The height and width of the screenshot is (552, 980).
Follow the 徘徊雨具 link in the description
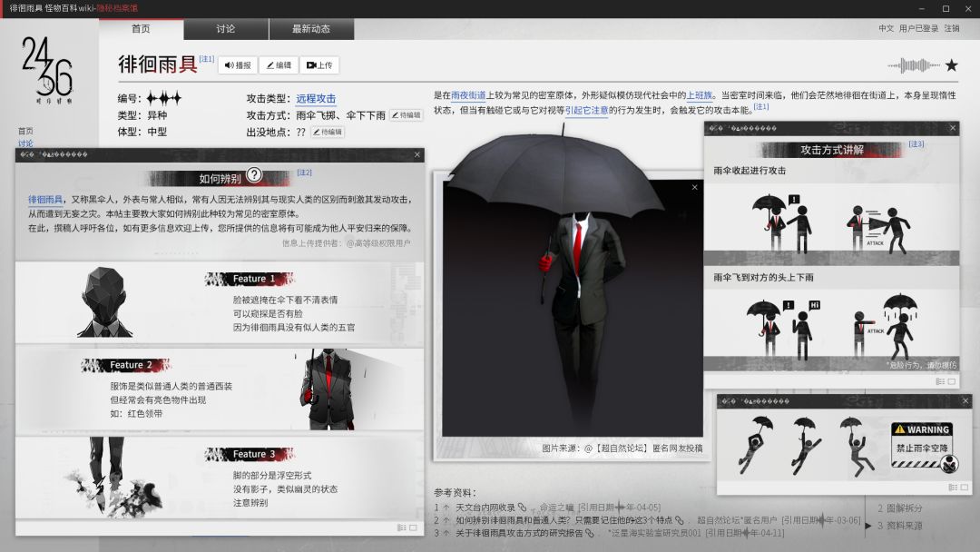click(x=45, y=200)
